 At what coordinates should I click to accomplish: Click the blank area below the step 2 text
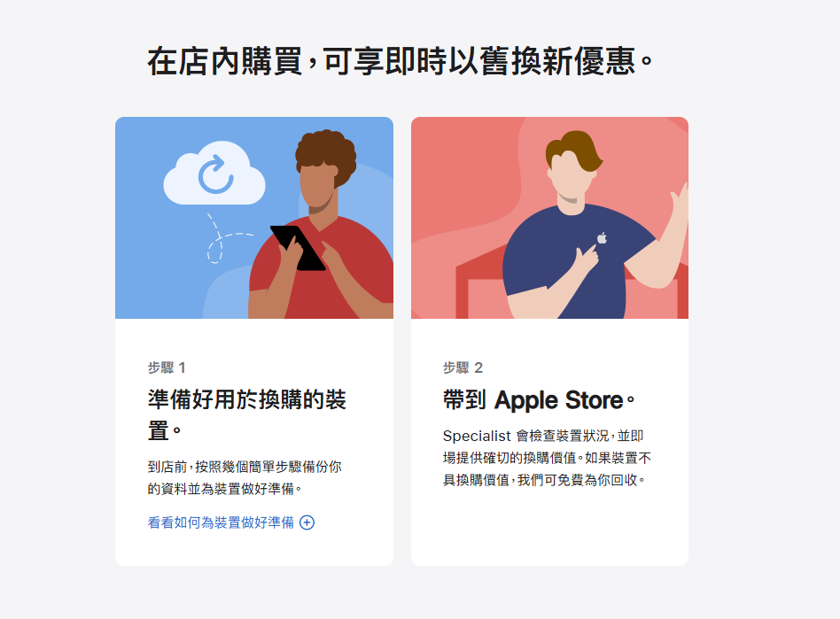pyautogui.click(x=549, y=528)
